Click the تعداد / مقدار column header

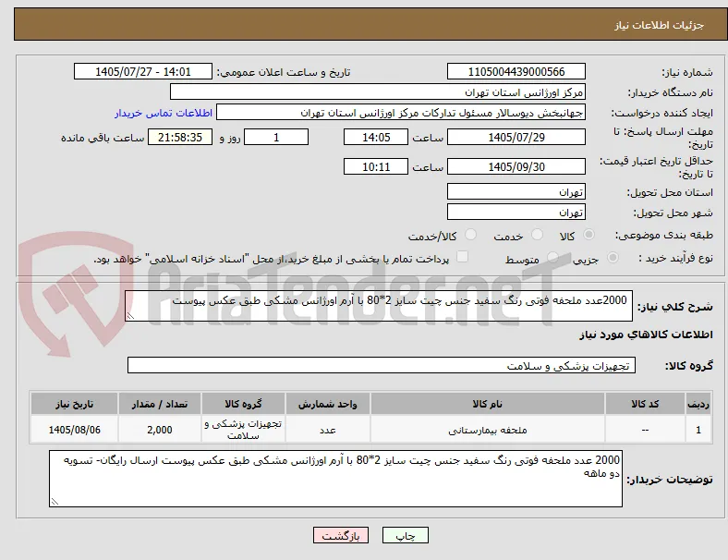point(160,404)
